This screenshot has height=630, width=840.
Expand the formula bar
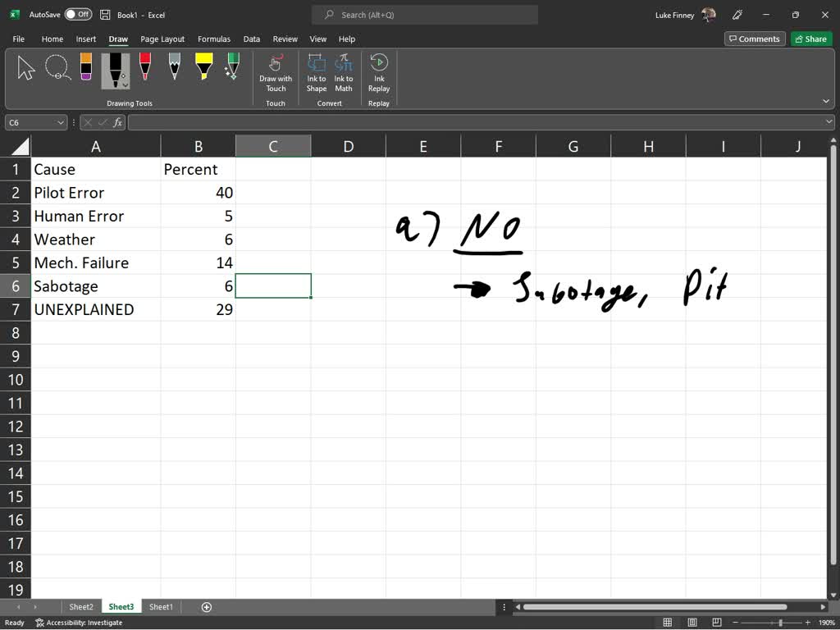(x=829, y=122)
